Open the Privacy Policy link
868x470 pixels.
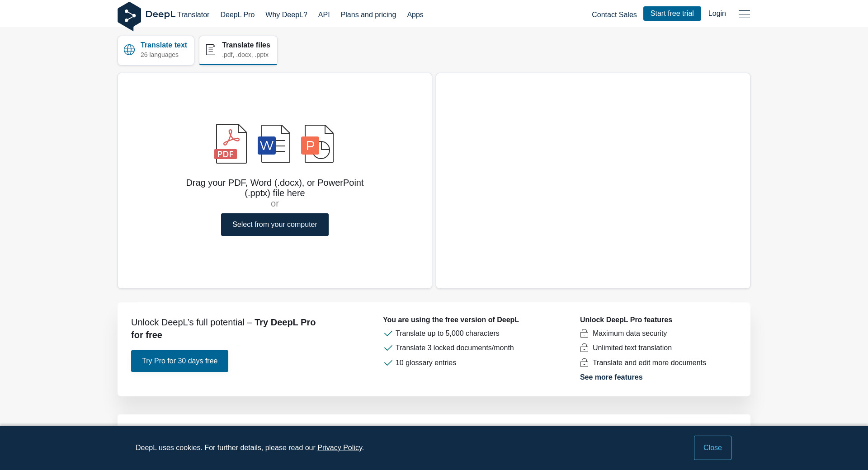[x=340, y=448]
